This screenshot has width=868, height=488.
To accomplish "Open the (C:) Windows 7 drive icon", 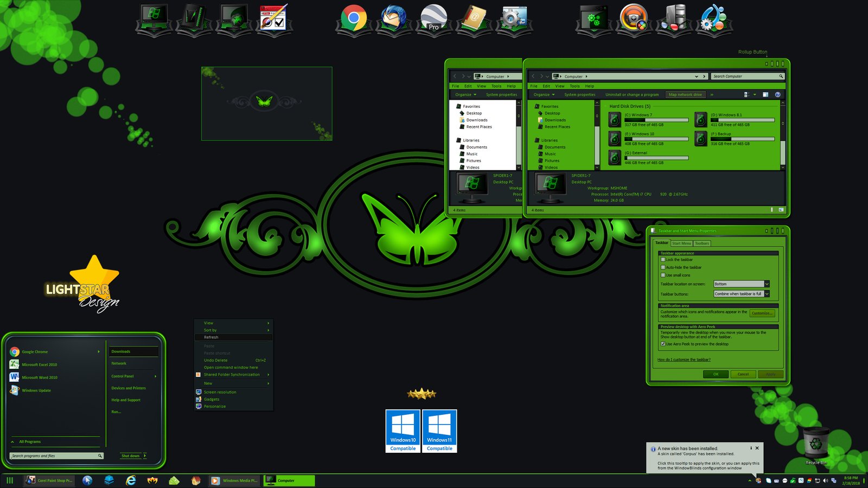I will (615, 119).
